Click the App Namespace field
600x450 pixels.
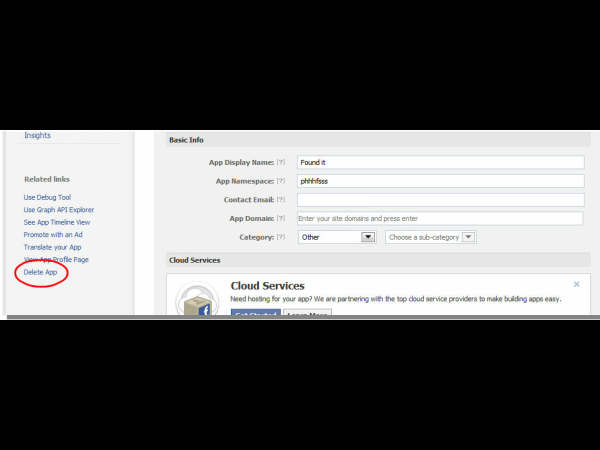click(441, 181)
